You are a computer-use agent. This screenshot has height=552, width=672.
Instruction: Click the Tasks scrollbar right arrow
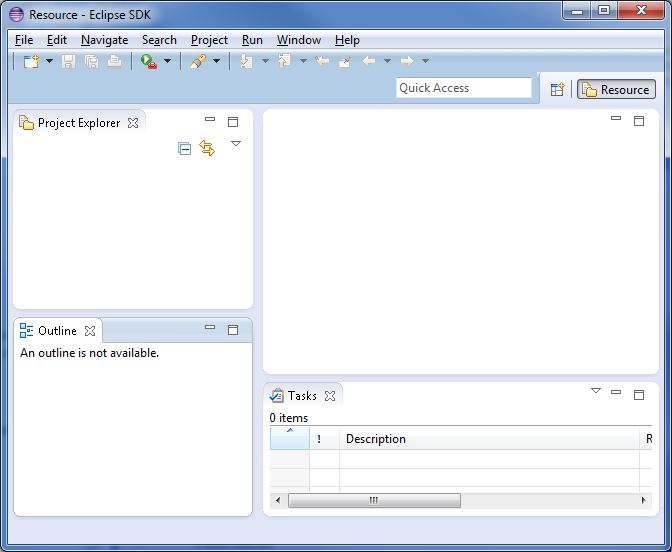tap(643, 500)
